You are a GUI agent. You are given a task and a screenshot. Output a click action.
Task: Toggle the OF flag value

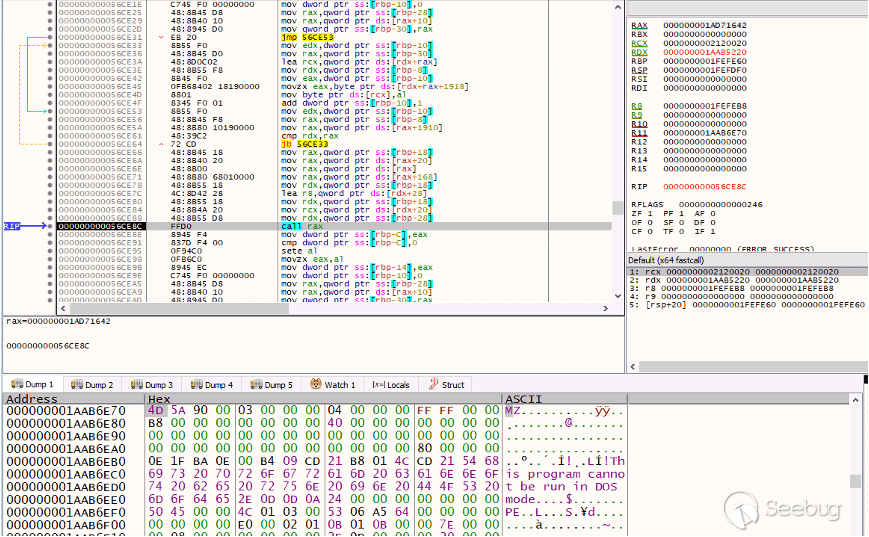pos(650,222)
